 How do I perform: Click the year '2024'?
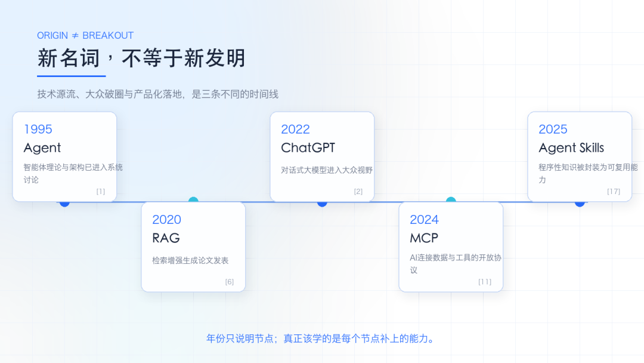[x=425, y=220]
